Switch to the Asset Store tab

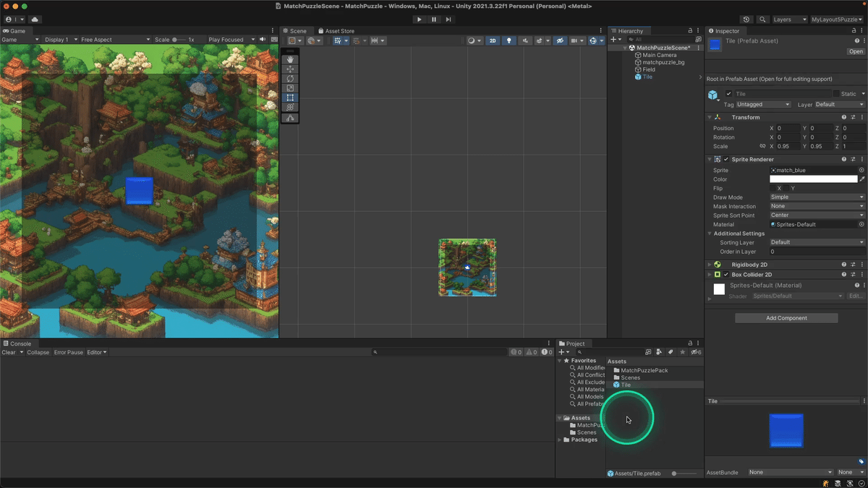[x=336, y=31]
